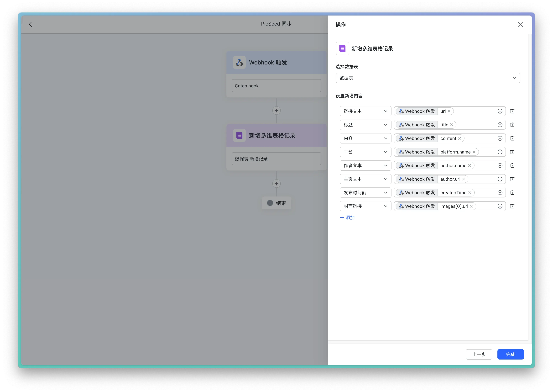Viewport: 553px width, 392px height.
Task: Add variable via plus in 标题 row
Action: click(x=500, y=125)
